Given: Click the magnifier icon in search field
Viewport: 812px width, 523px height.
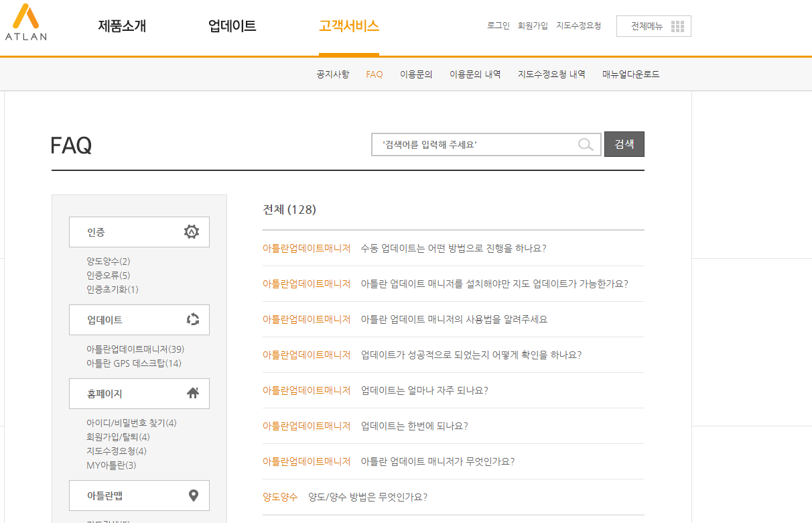Looking at the screenshot, I should click(586, 144).
